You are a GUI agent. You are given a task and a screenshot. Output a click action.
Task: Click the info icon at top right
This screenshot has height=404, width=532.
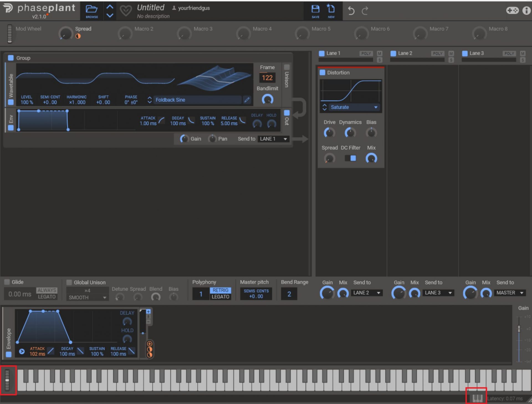point(526,11)
